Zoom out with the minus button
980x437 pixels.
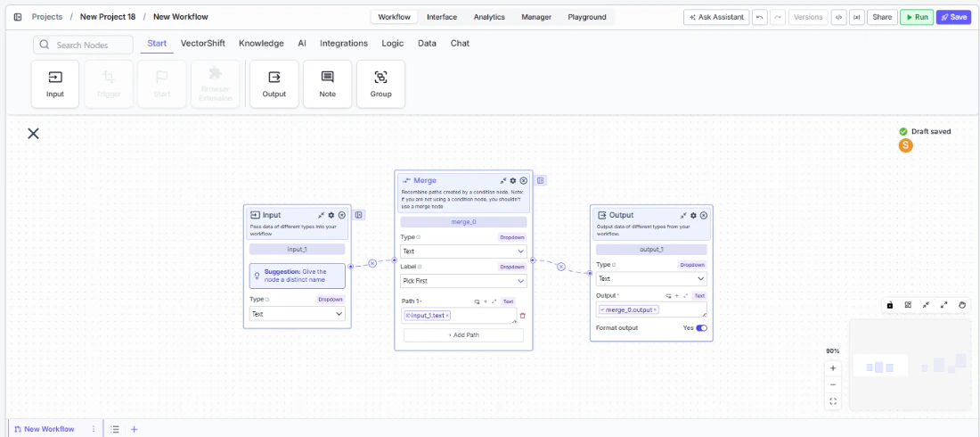pos(833,385)
